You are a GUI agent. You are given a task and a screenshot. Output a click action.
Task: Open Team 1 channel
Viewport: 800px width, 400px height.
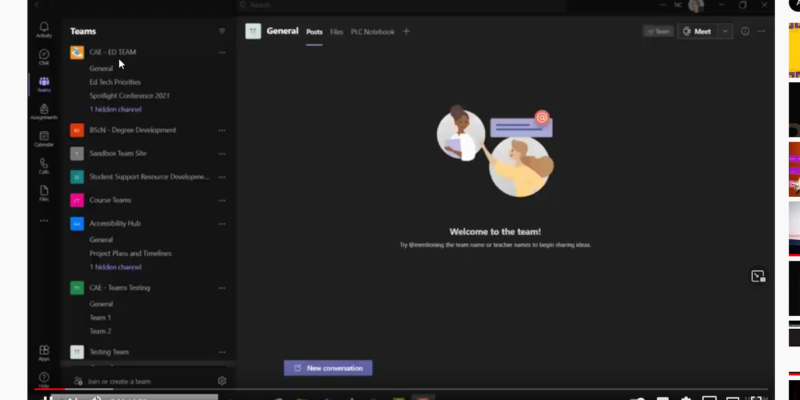click(x=100, y=318)
